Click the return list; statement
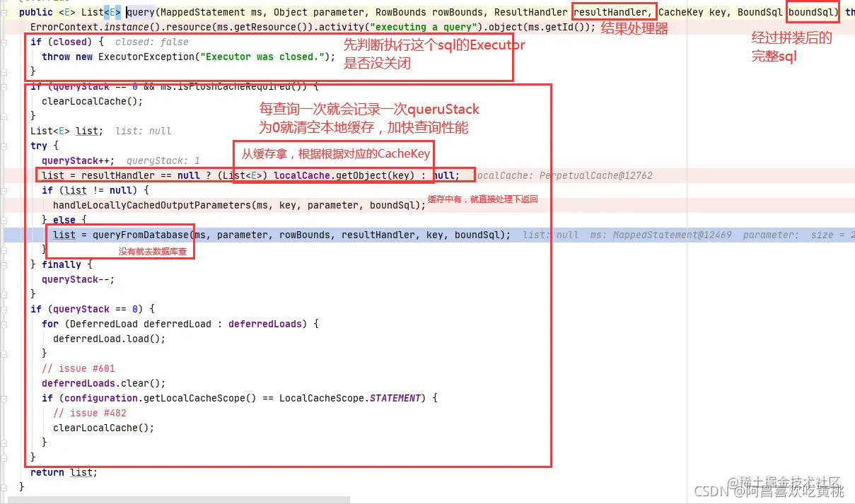Screen dimensions: 855x504 [64, 472]
